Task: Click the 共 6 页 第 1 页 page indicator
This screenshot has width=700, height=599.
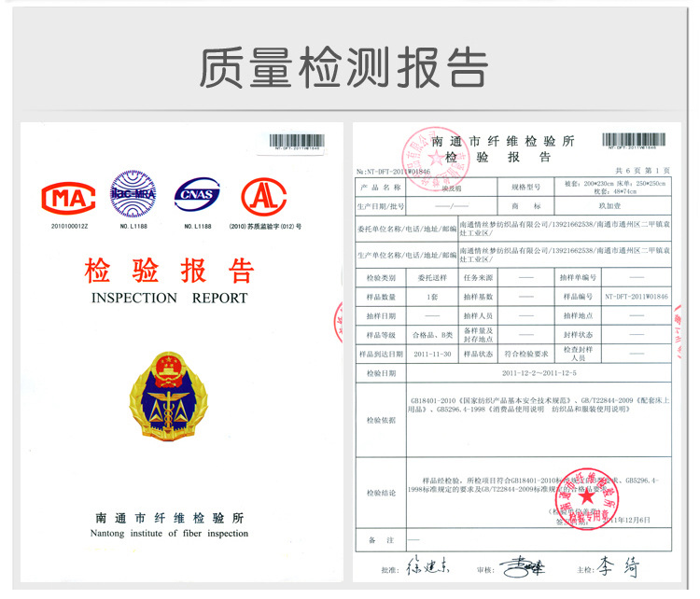Action: [643, 171]
